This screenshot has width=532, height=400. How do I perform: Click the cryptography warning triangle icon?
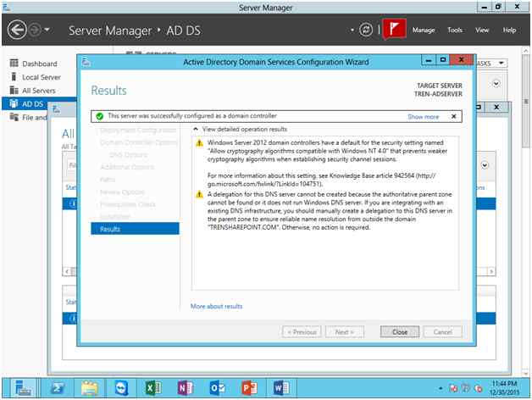click(x=200, y=143)
